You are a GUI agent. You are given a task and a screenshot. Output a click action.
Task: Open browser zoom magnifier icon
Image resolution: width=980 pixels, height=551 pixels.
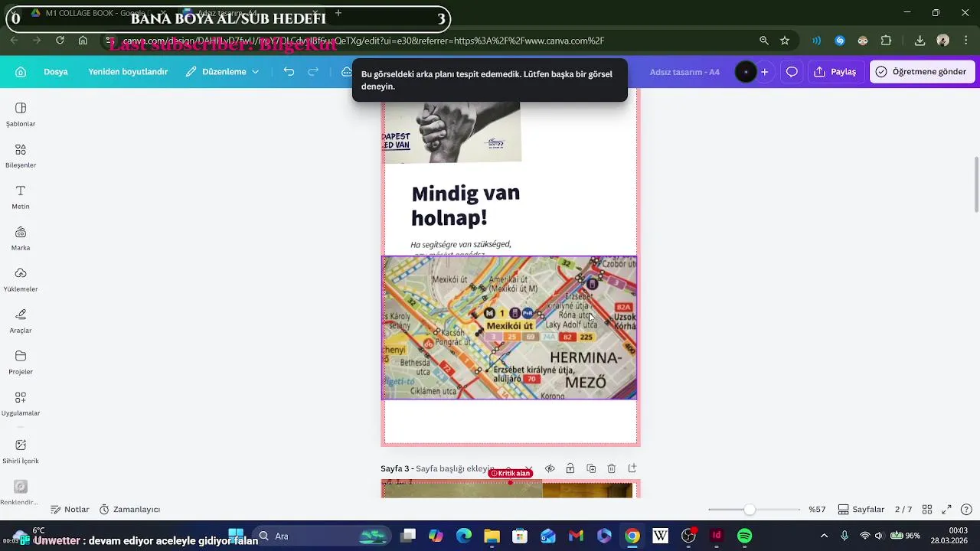point(764,41)
